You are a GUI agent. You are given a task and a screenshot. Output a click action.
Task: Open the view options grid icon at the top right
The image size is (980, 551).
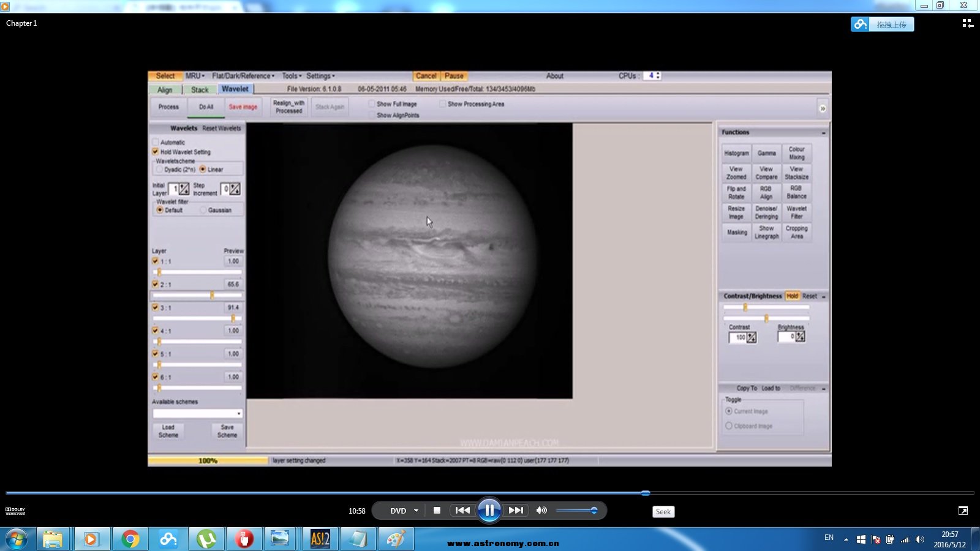pos(968,23)
